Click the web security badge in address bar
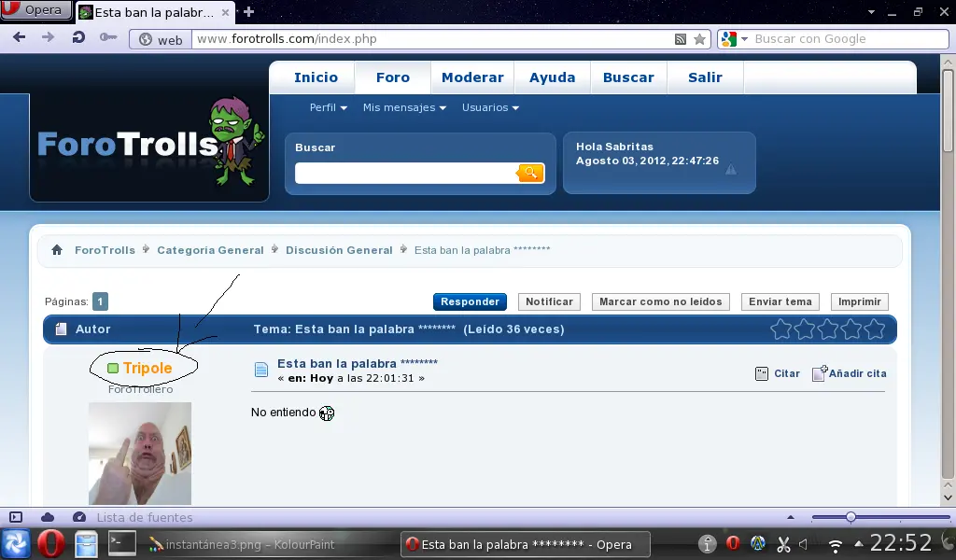Screen dimensions: 956x560 coord(161,39)
